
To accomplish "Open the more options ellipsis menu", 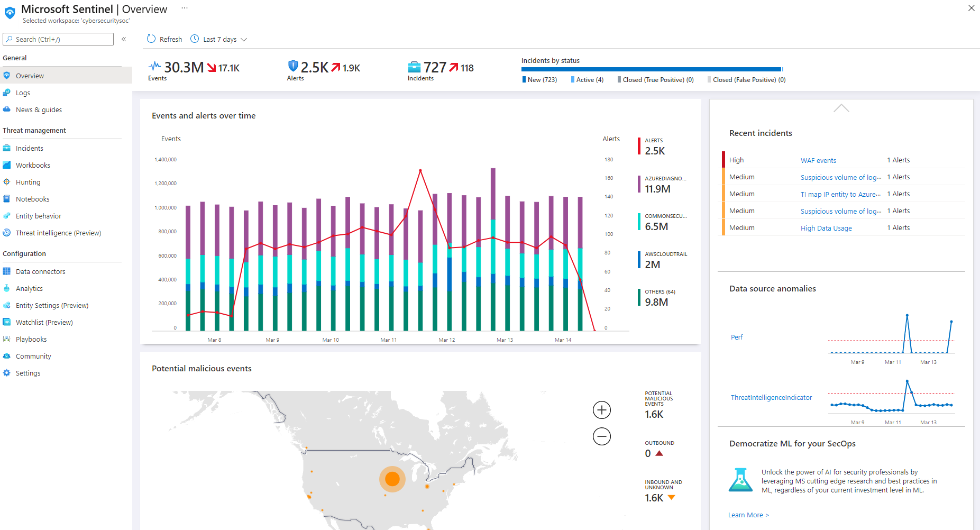I will (185, 8).
